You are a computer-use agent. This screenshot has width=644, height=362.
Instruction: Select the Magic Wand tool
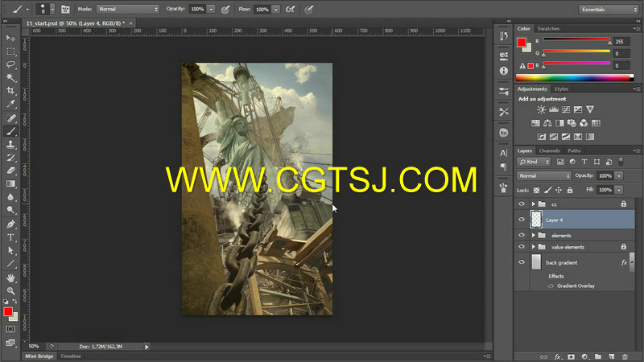[x=10, y=77]
